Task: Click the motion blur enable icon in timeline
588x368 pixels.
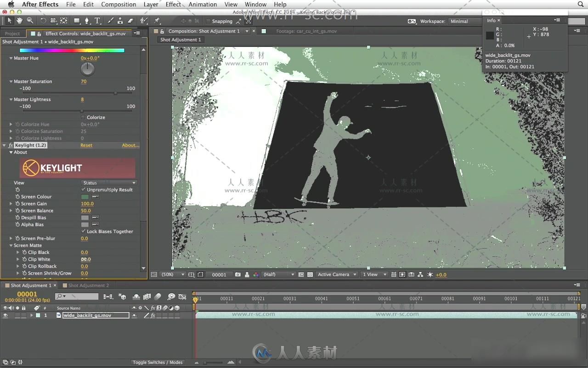Action: coord(158,297)
